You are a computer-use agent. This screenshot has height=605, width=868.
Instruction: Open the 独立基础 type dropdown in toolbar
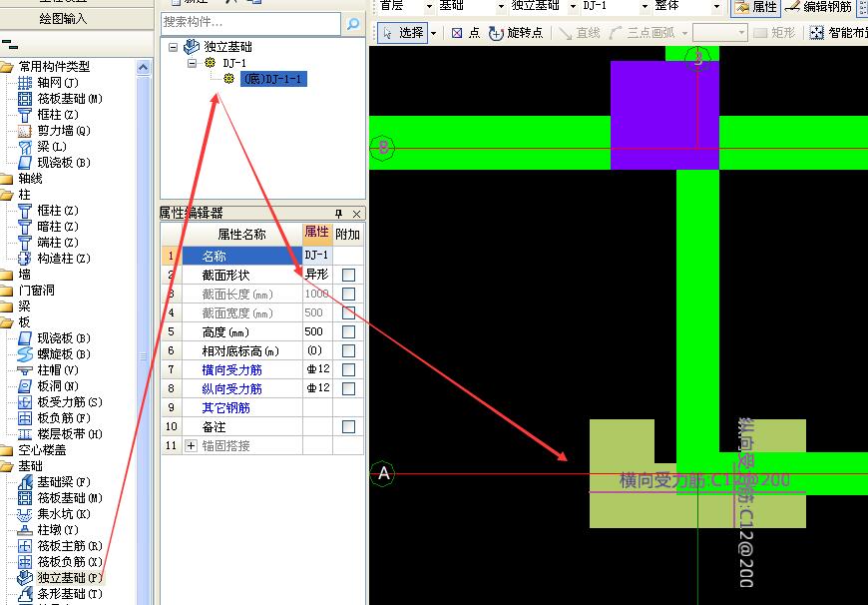point(573,7)
